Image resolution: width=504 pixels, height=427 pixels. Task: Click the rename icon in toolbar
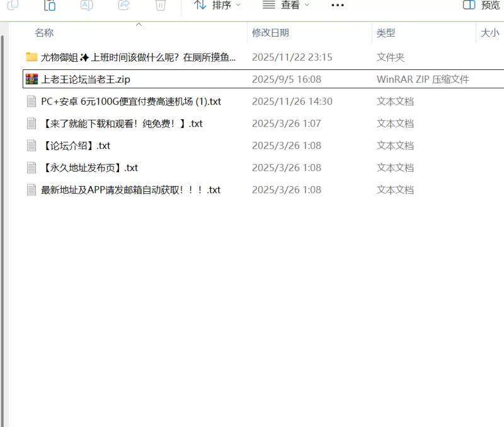(x=87, y=5)
